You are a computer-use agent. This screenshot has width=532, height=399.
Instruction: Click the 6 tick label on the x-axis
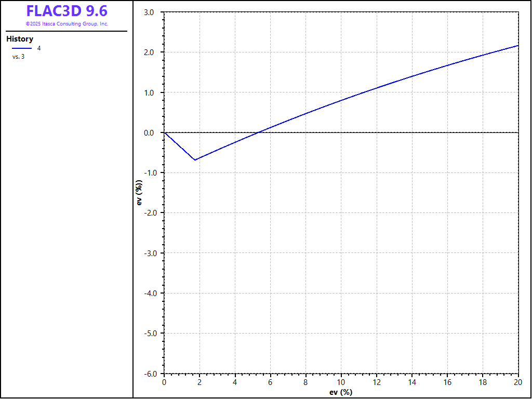tap(270, 382)
